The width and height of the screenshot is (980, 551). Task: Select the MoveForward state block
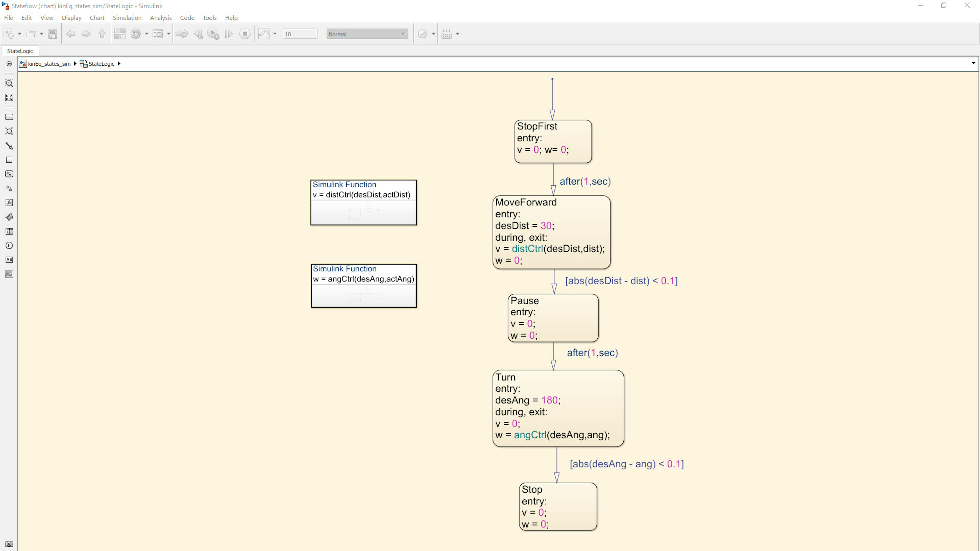click(x=551, y=232)
